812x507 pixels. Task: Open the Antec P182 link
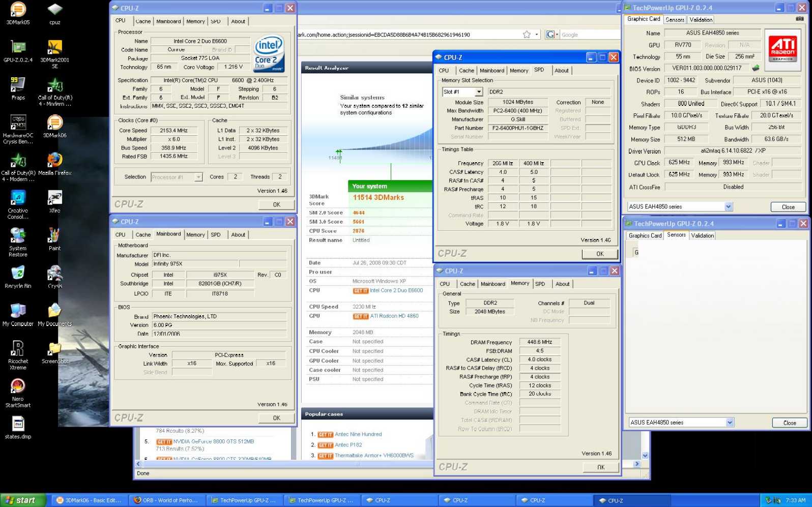(x=349, y=445)
